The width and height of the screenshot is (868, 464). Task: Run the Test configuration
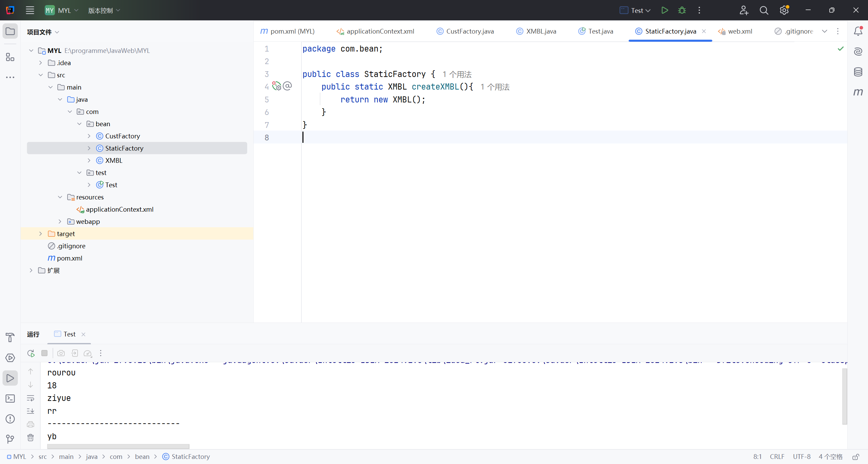[665, 10]
